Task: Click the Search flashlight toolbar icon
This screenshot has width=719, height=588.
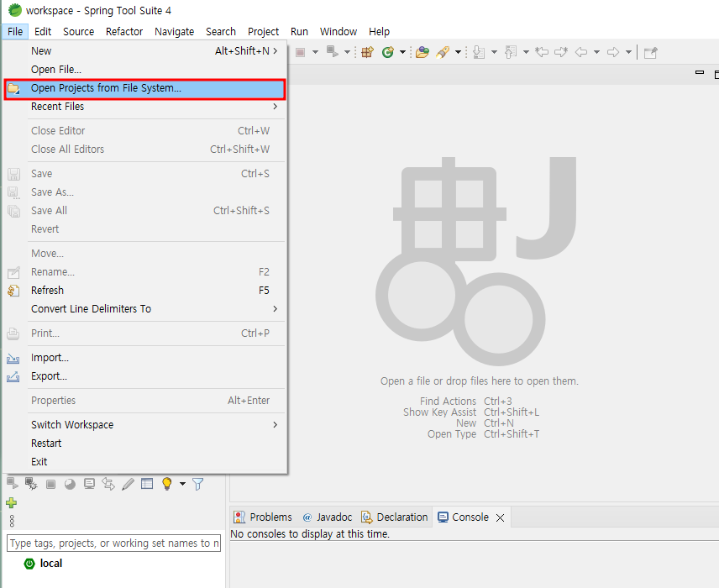Action: [x=443, y=52]
